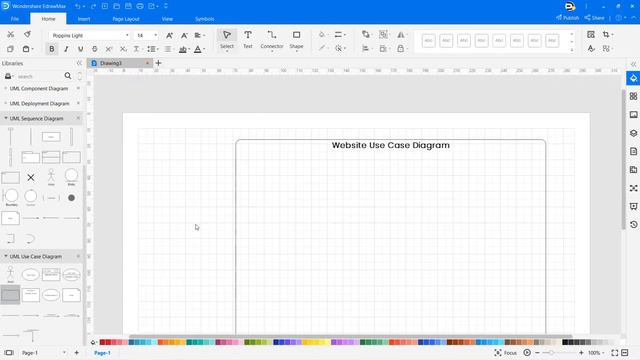This screenshot has height=360, width=640.
Task: Switch to the Symbols tab
Action: click(204, 19)
